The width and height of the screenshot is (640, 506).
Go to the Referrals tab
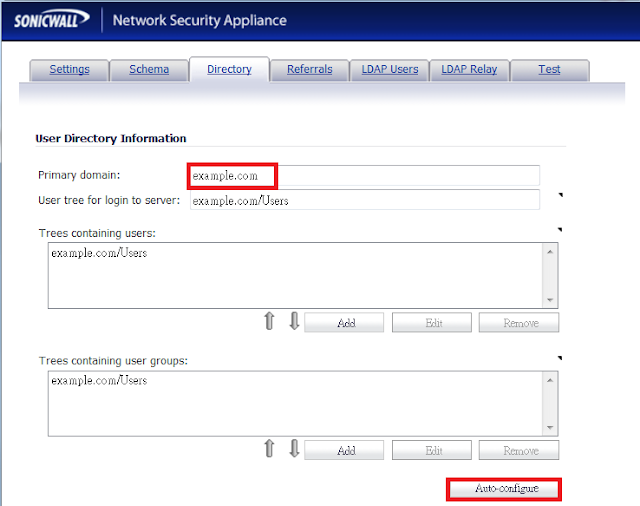coord(309,70)
